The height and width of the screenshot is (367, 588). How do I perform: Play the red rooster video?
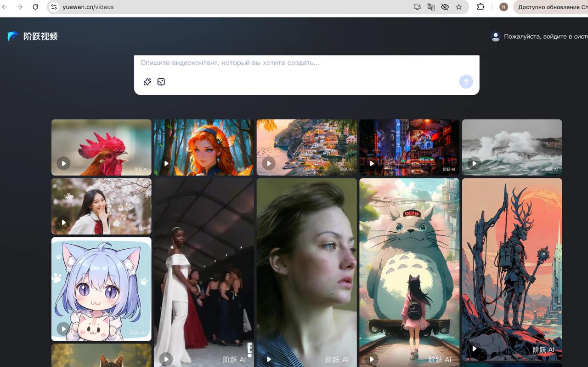63,163
